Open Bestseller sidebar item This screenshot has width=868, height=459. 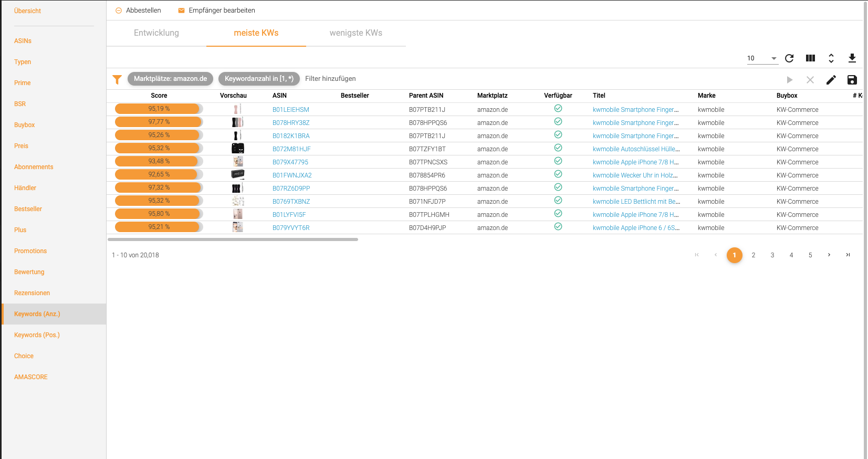click(28, 209)
